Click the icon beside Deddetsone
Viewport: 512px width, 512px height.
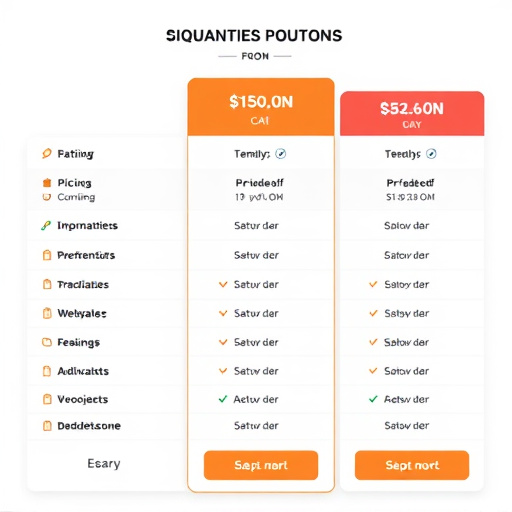click(x=47, y=426)
